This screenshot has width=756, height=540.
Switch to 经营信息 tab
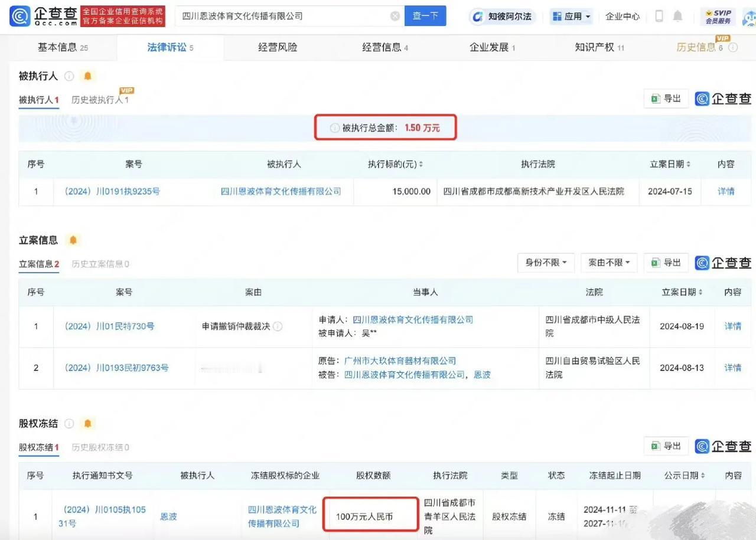[x=385, y=47]
